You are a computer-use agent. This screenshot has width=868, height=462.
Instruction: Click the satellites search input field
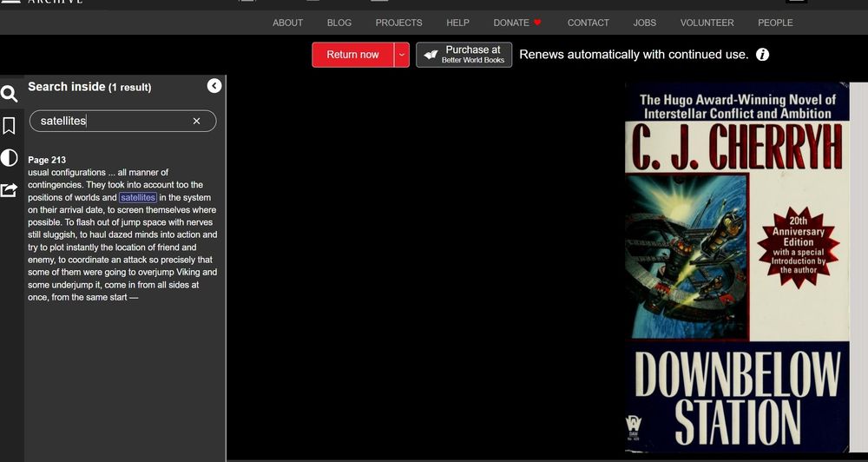click(123, 121)
